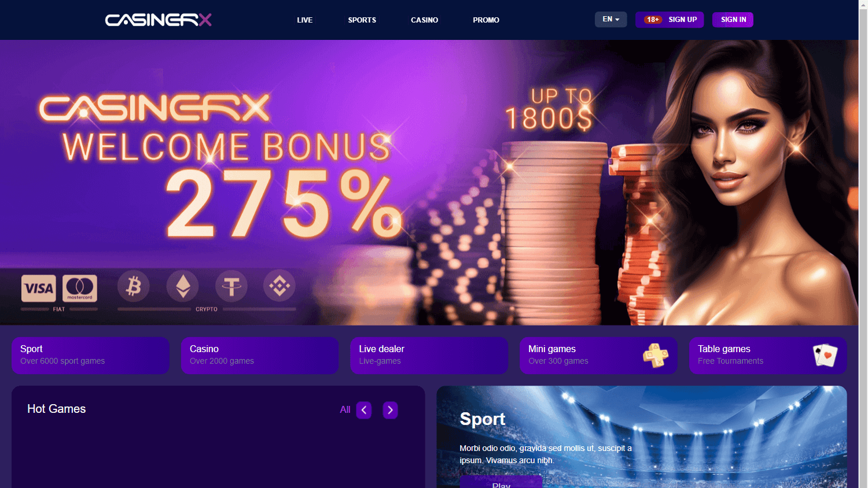
Task: Go to the PROMO menu item
Action: (x=486, y=20)
